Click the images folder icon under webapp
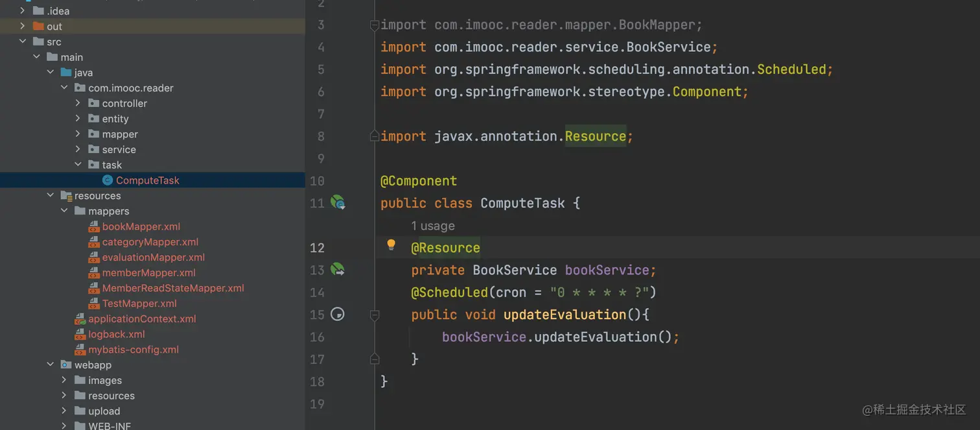The width and height of the screenshot is (980, 430). (80, 380)
